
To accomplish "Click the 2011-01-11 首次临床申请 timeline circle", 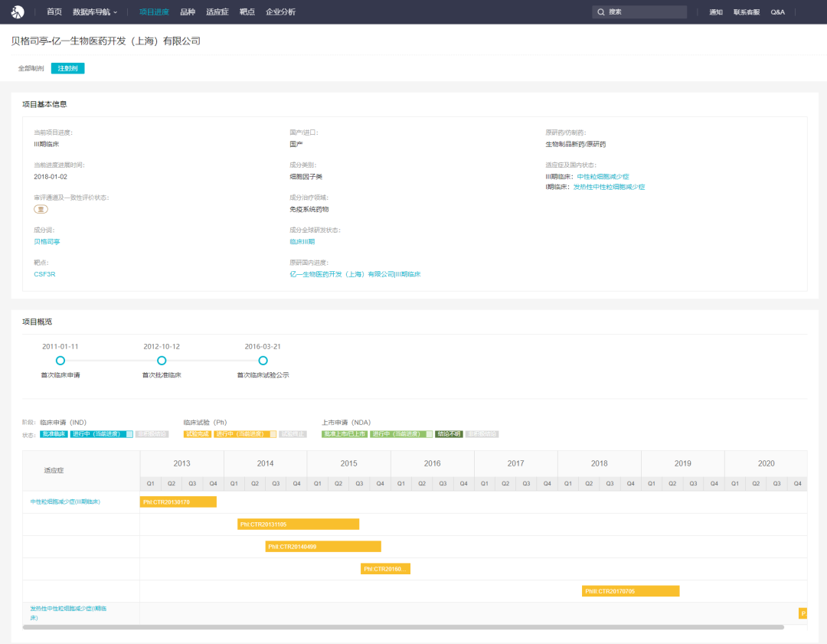I will click(60, 361).
